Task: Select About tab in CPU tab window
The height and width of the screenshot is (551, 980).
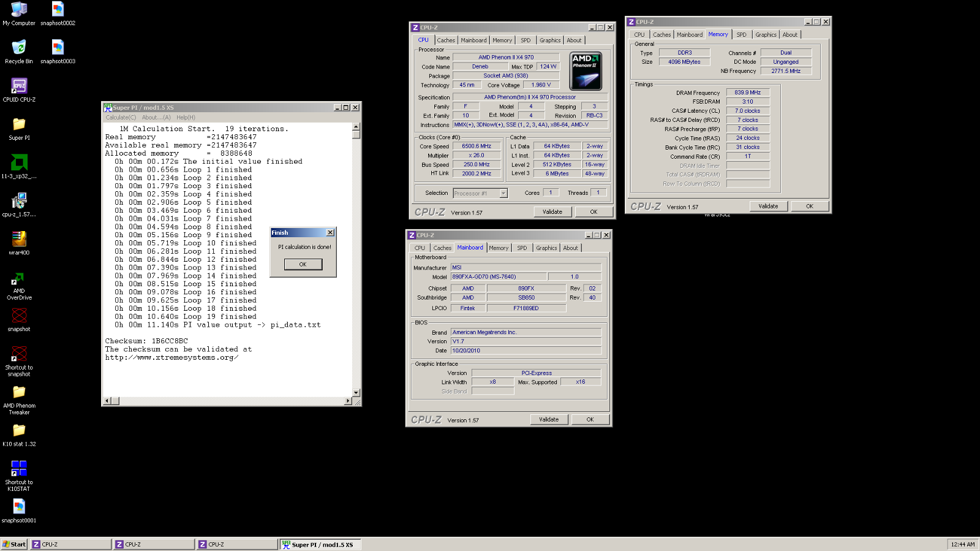Action: click(574, 40)
